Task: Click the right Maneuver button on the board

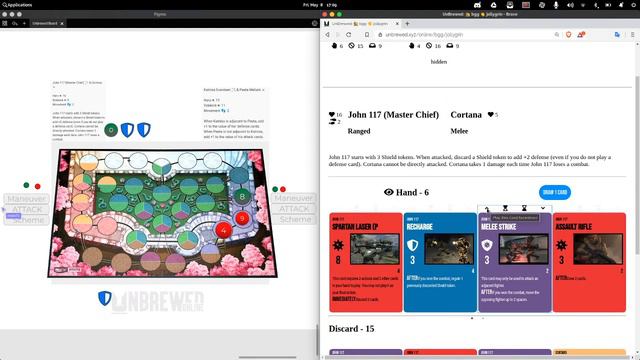Action: point(294,198)
